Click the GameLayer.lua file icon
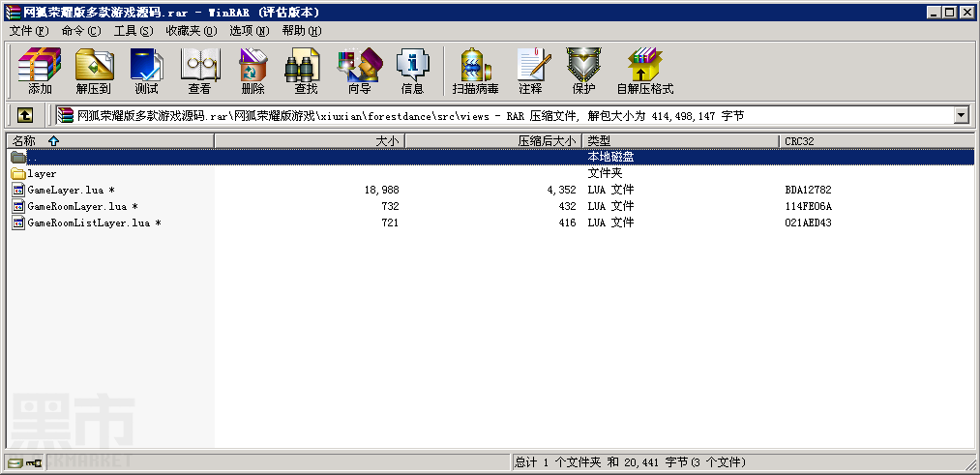This screenshot has width=980, height=475. [18, 190]
